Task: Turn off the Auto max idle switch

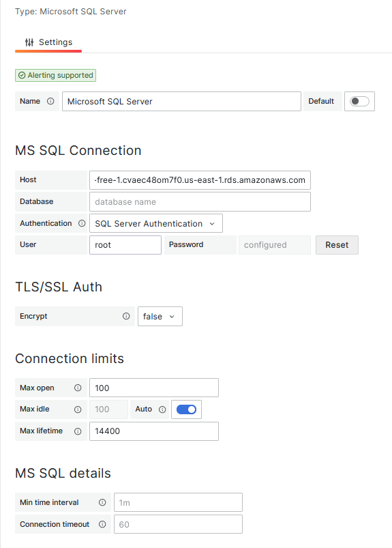Action: click(x=186, y=409)
